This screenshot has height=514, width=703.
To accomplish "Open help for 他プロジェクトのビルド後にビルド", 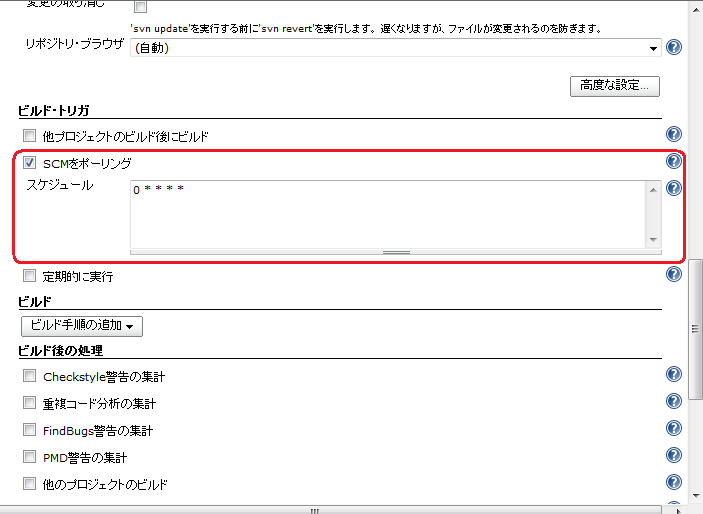I will [x=674, y=134].
